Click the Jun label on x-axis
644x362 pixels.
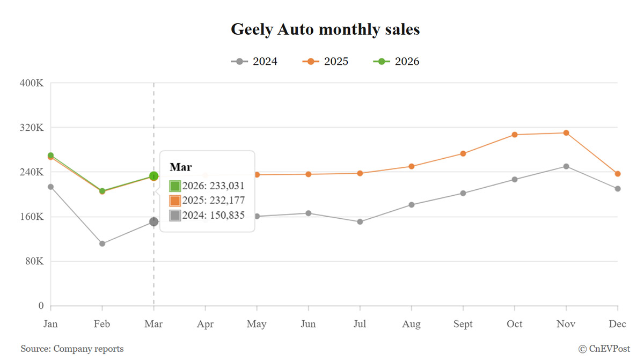(309, 324)
